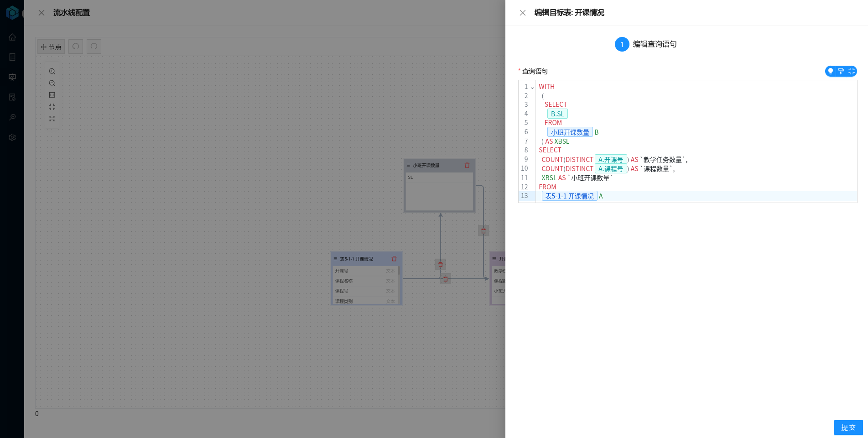
Task: Open the document settings icon in the left sidebar
Action: pos(12,97)
